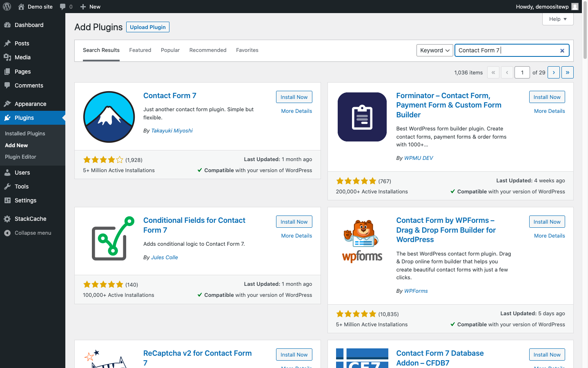The height and width of the screenshot is (368, 588).
Task: Open Tools in sidebar
Action: 33,186
